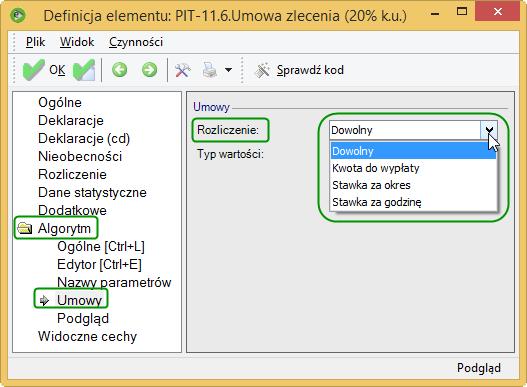Click the Algorytm folder icon
527x387 pixels.
[25, 228]
